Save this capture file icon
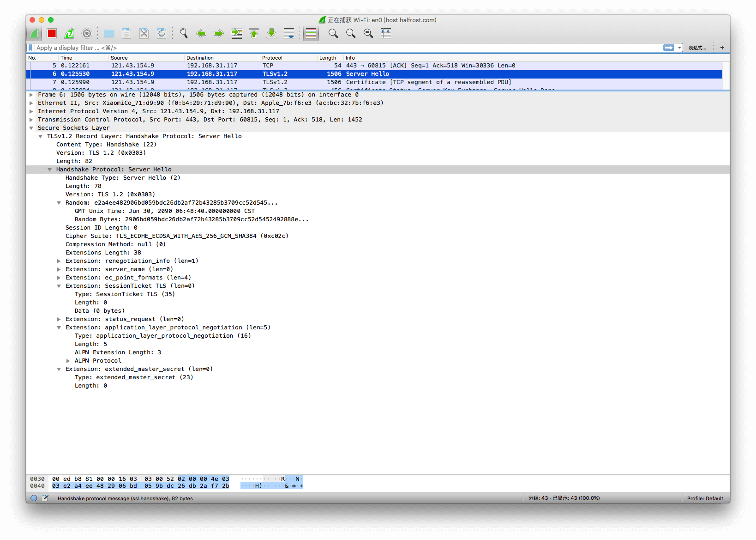 126,33
